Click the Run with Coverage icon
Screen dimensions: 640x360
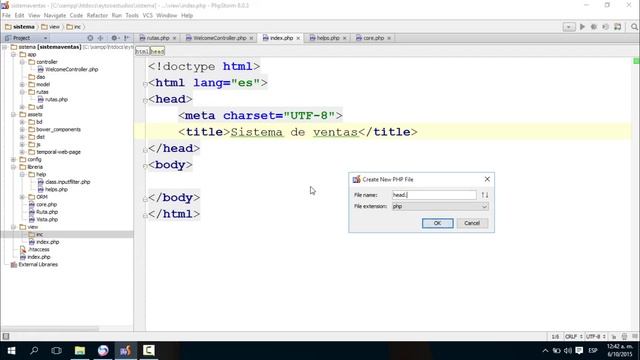606,27
